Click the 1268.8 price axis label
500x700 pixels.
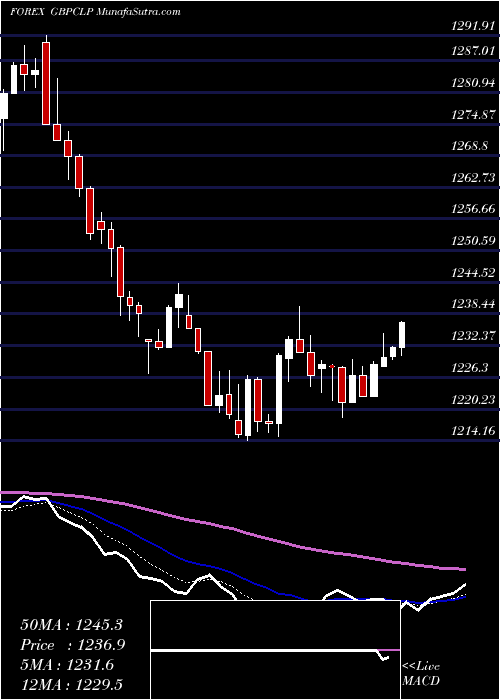point(470,146)
